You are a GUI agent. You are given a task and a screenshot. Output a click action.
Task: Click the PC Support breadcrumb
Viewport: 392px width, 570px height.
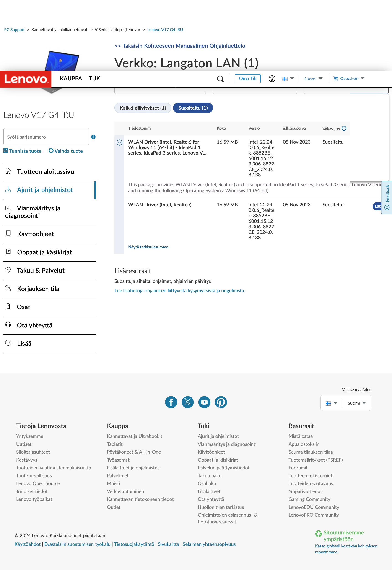pos(15,29)
